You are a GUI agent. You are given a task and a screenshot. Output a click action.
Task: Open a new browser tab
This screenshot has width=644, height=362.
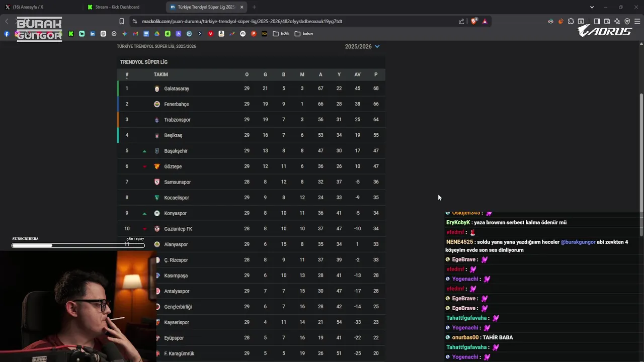[x=254, y=7]
